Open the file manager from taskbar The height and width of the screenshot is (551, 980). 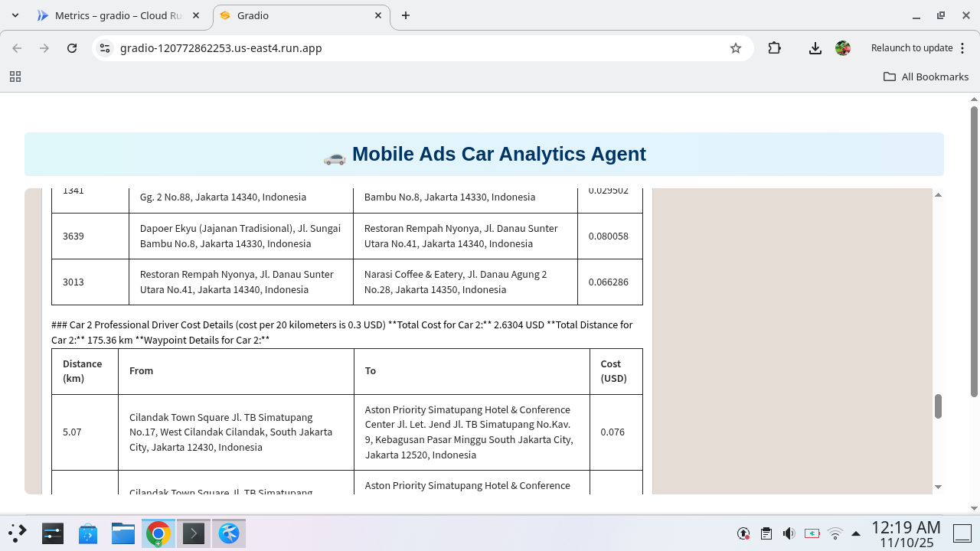point(122,533)
